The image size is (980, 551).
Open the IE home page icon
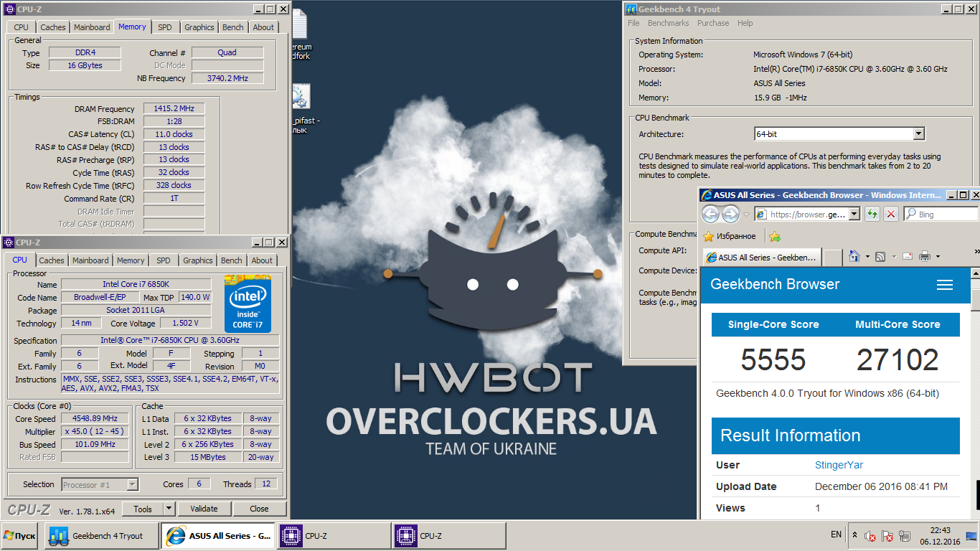pos(854,256)
